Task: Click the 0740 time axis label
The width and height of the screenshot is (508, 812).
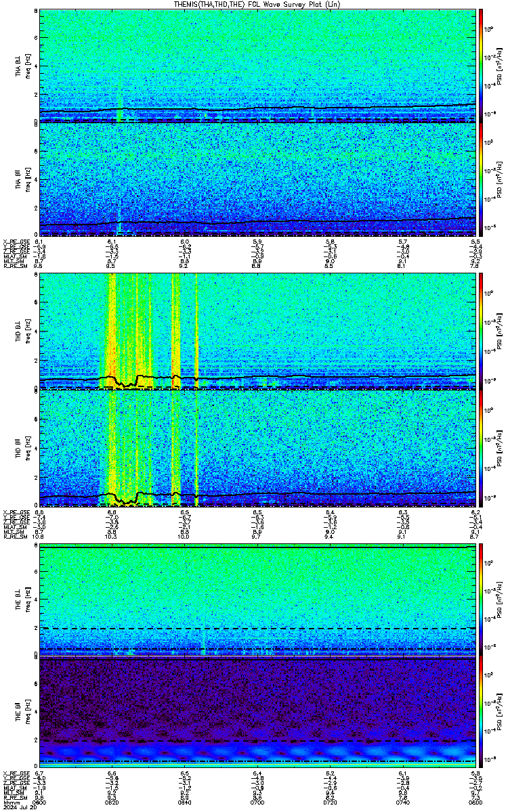Action: pyautogui.click(x=403, y=803)
